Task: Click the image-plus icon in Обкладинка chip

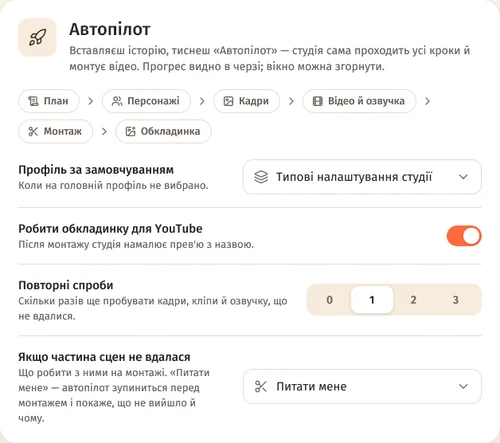Action: point(130,131)
